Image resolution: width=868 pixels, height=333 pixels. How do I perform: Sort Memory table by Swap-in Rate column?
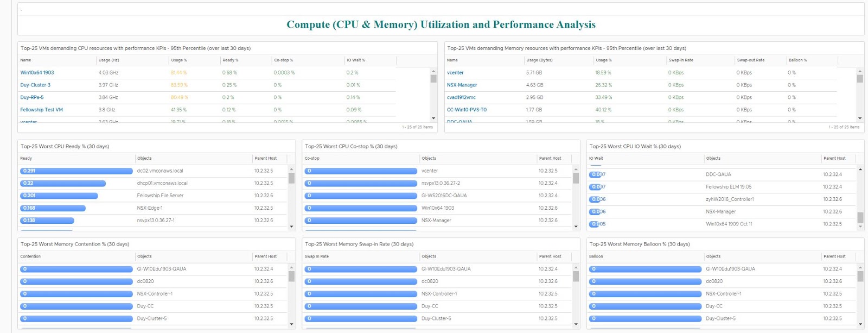[681, 60]
